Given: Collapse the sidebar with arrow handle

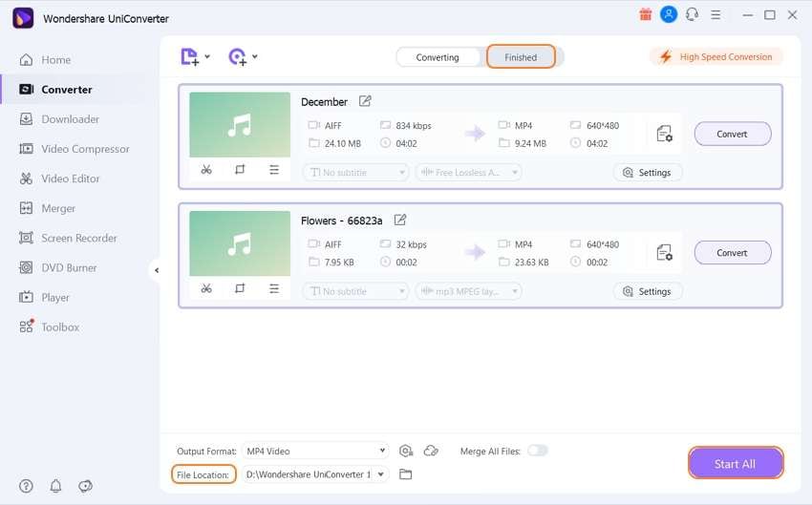Looking at the screenshot, I should [156, 270].
